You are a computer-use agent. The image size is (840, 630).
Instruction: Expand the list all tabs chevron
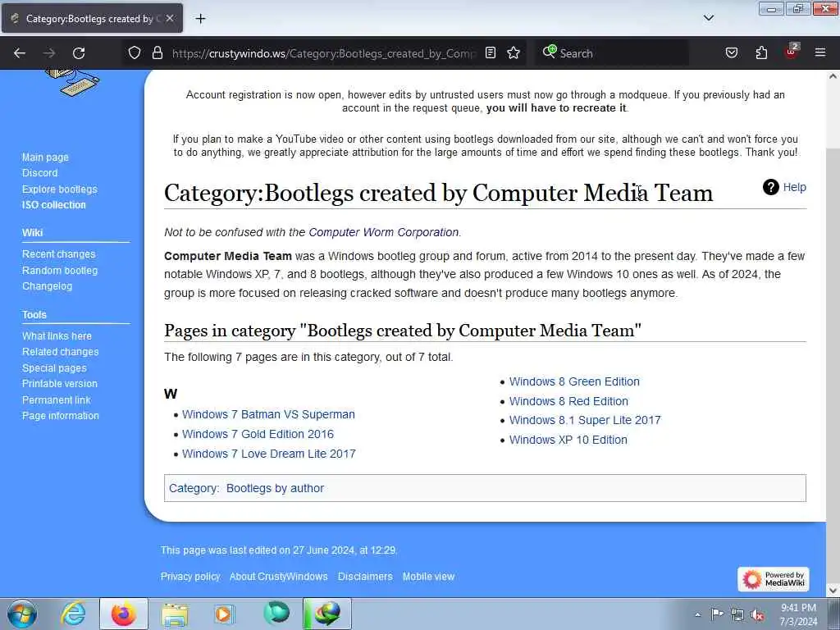point(709,18)
